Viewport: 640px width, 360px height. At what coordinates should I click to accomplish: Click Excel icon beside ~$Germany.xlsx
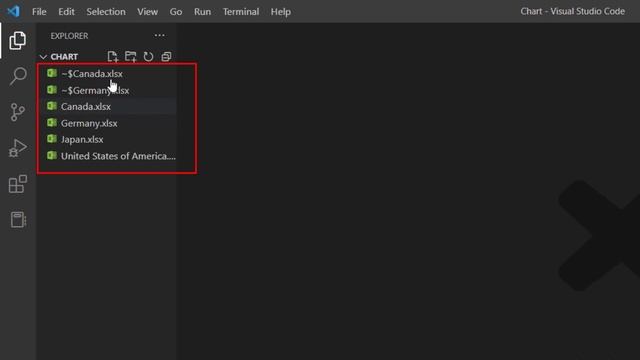tap(52, 90)
